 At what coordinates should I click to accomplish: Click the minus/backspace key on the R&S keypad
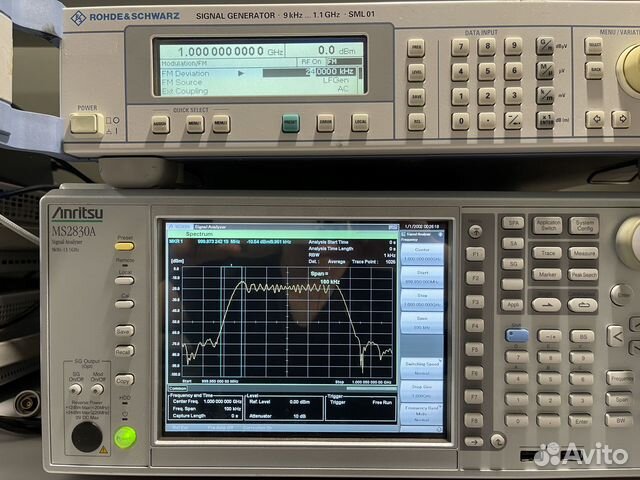(513, 121)
